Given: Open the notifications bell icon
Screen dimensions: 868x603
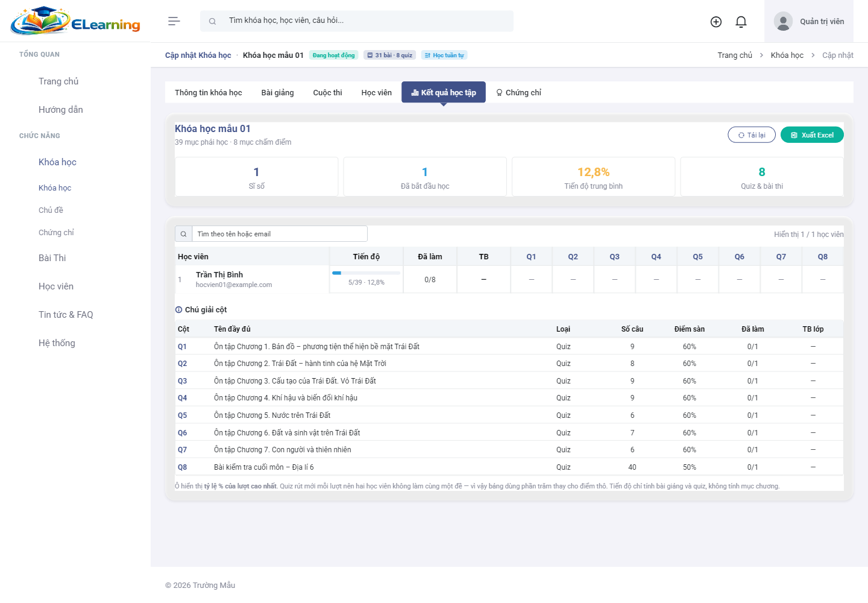Looking at the screenshot, I should (x=741, y=22).
